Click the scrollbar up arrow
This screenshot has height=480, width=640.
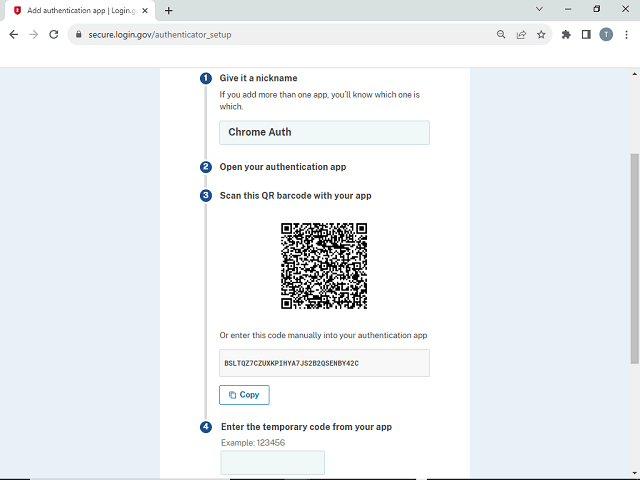634,74
